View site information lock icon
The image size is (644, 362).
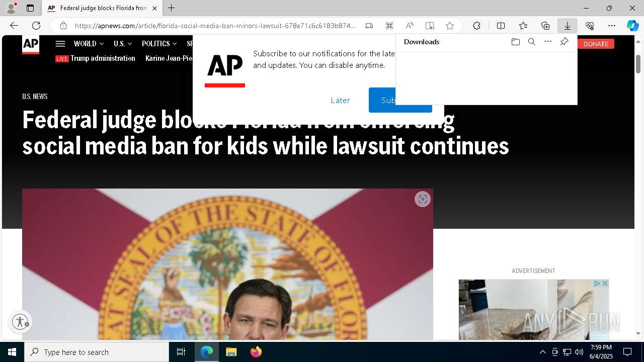coord(63,26)
